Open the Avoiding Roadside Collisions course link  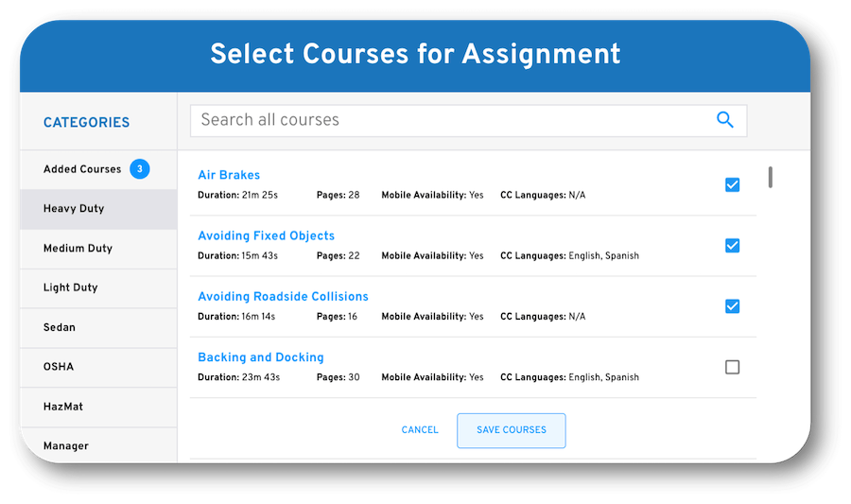tap(283, 296)
